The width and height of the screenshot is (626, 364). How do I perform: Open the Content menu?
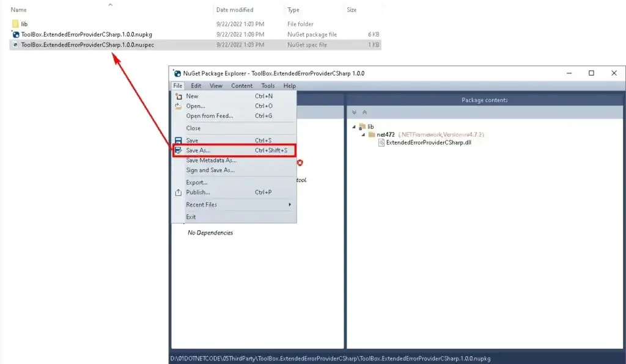(241, 86)
